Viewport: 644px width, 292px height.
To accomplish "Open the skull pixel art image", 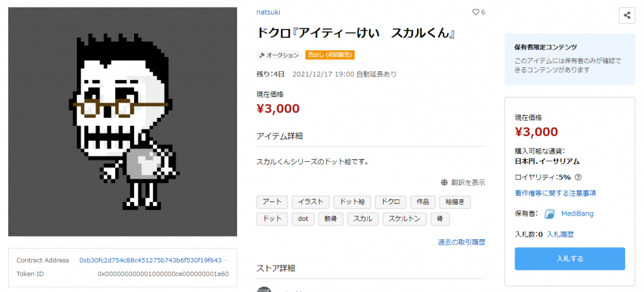I will click(123, 121).
